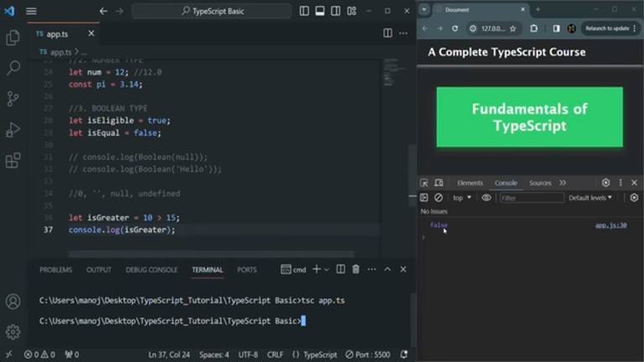This screenshot has height=362, width=644.
Task: Switch to the PROBLEMS panel tab
Action: click(x=56, y=270)
